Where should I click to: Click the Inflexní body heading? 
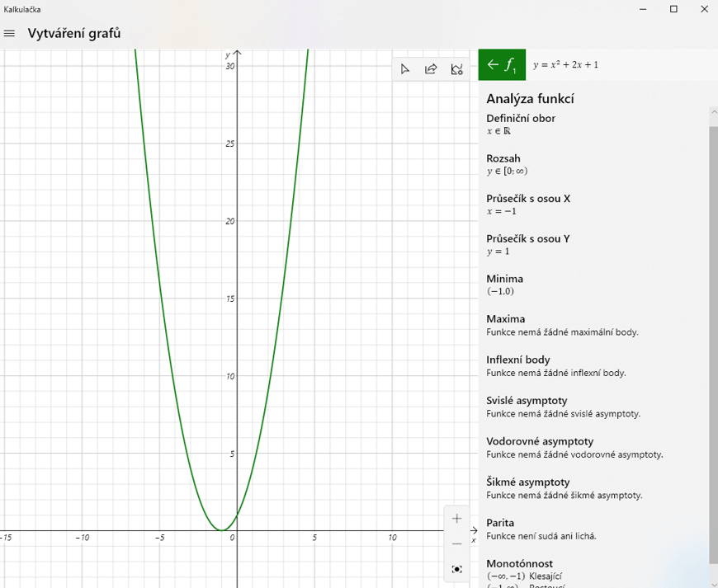pos(518,360)
